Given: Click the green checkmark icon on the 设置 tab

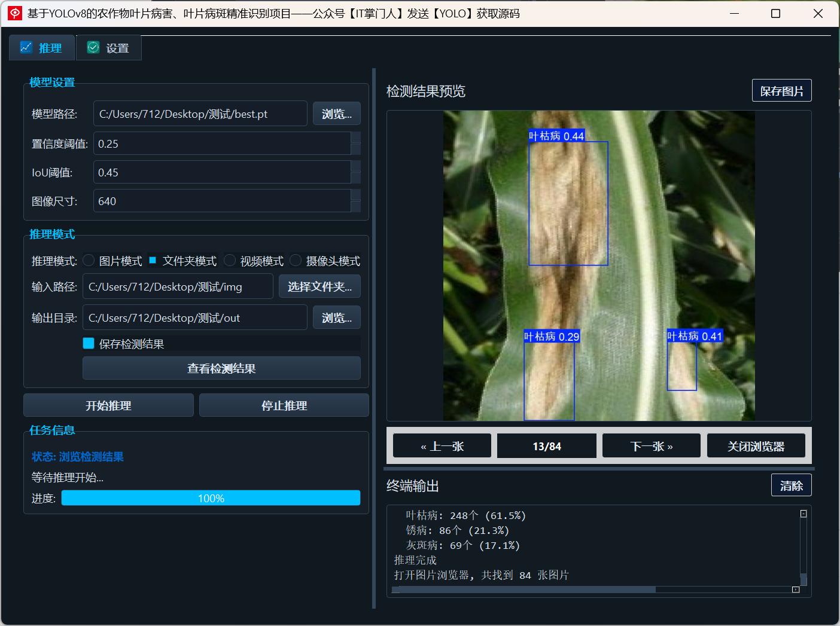Looking at the screenshot, I should [93, 47].
